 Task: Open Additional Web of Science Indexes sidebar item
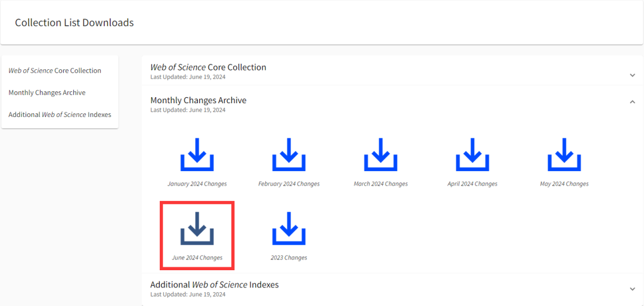point(60,115)
